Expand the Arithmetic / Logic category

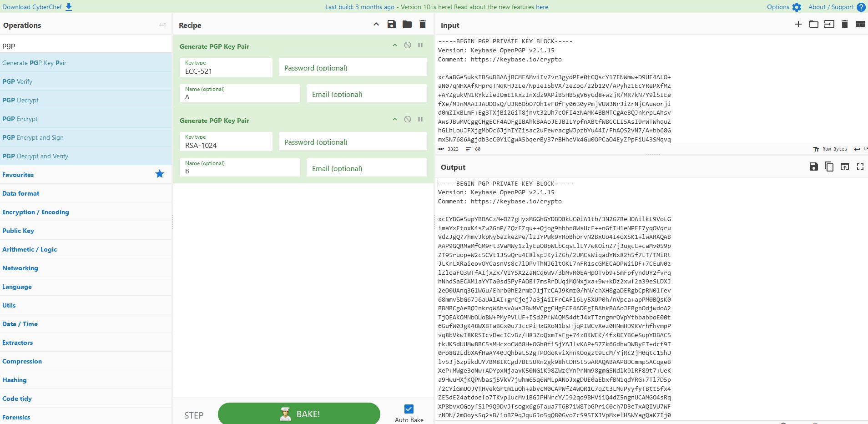(x=86, y=249)
